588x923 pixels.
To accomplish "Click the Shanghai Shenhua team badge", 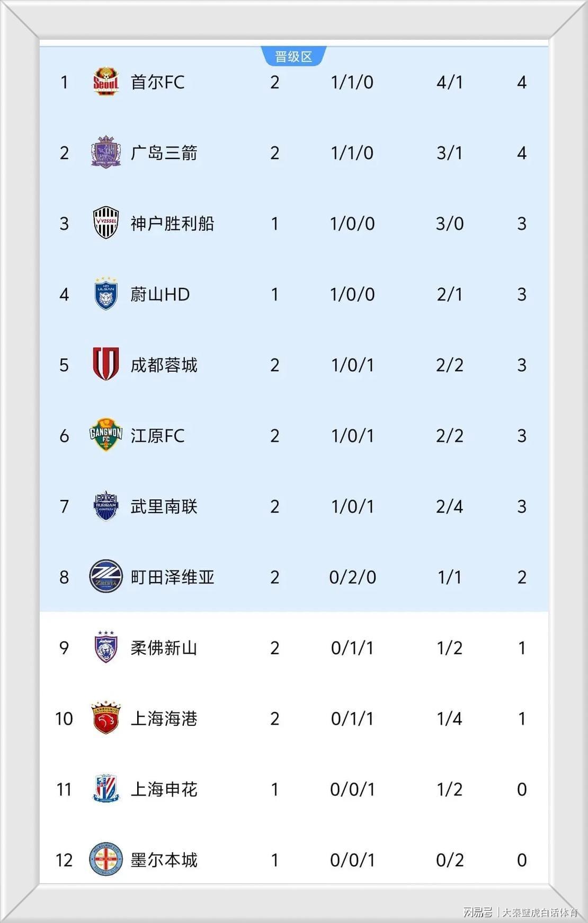I will 106,789.
